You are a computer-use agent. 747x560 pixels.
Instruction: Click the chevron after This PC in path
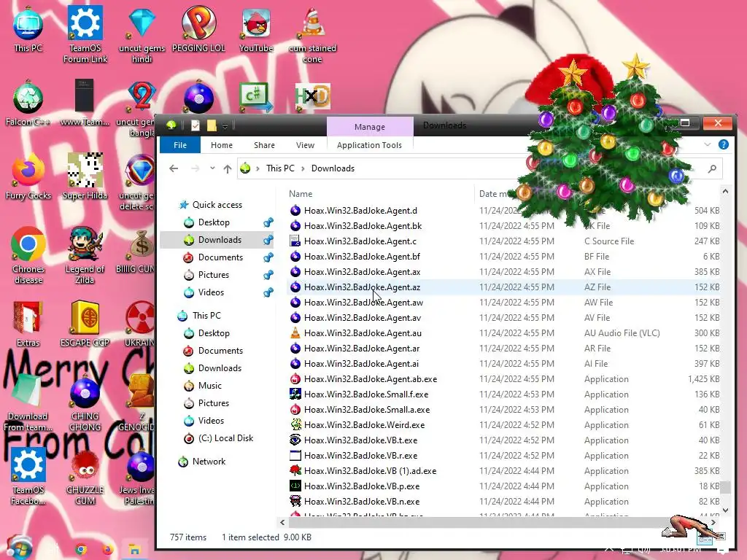pos(303,168)
